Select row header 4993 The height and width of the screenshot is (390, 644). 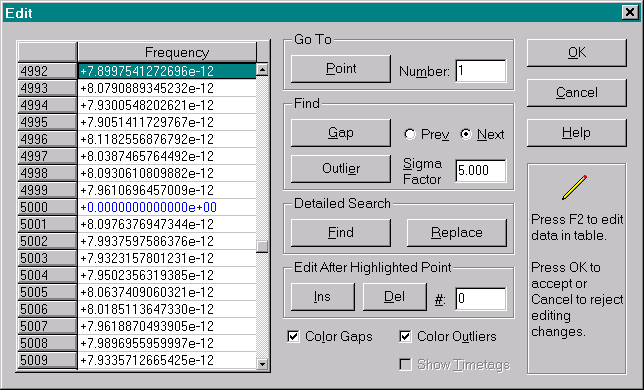[x=47, y=88]
